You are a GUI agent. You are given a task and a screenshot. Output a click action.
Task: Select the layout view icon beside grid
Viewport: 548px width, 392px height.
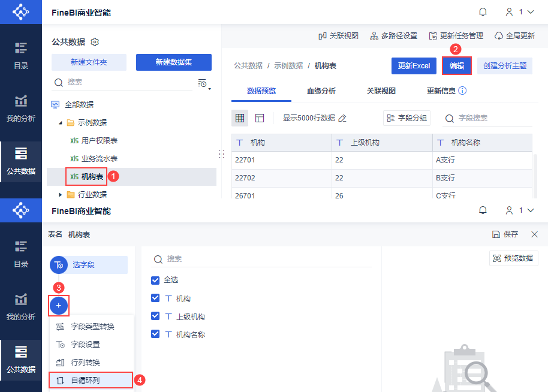(x=260, y=118)
